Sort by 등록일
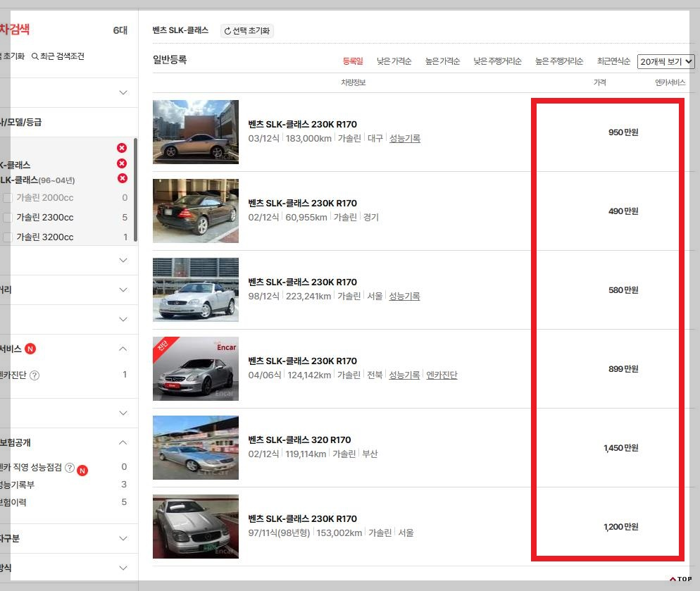Image resolution: width=700 pixels, height=591 pixels. coord(353,61)
